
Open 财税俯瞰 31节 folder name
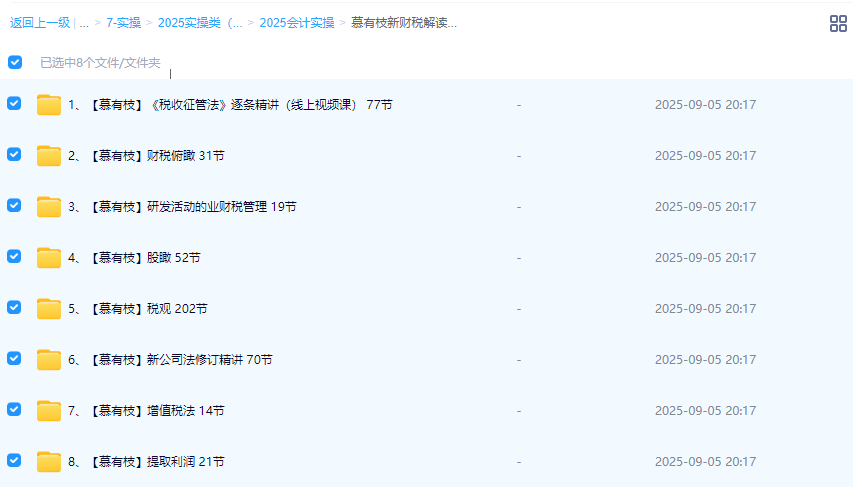(146, 156)
